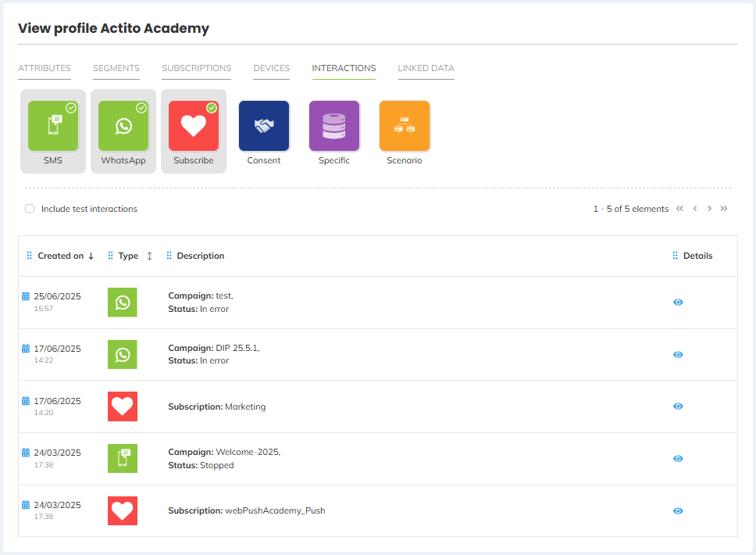Viewport: 756px width, 555px height.
Task: View details of Marketing subscription
Action: tap(678, 406)
